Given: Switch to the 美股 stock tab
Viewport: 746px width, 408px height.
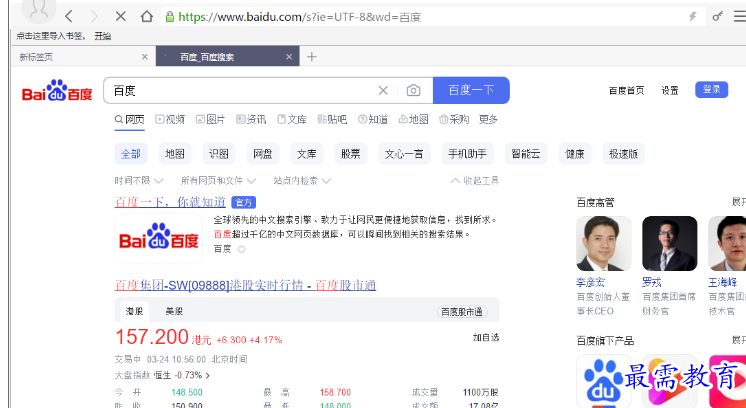Looking at the screenshot, I should [x=174, y=311].
